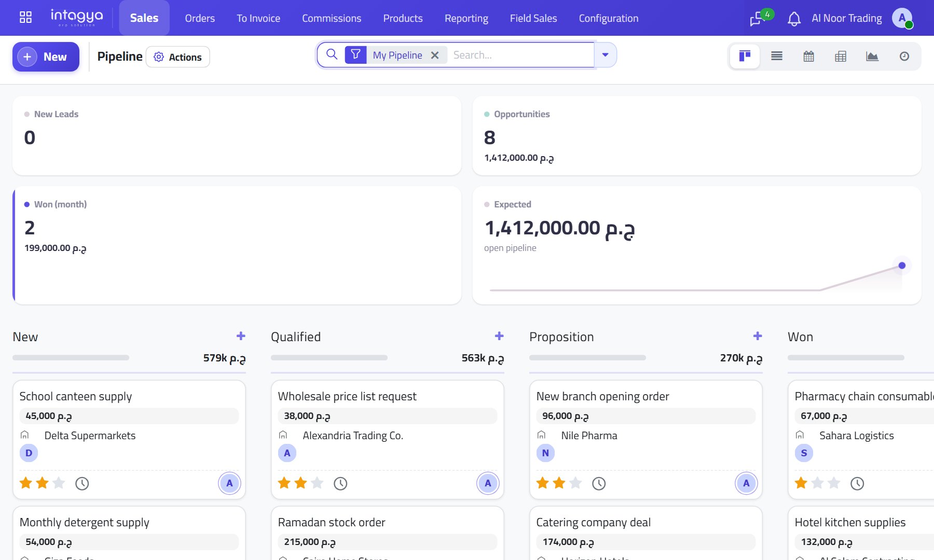Open the Orders menu
Image resolution: width=934 pixels, height=560 pixels.
[x=200, y=18]
